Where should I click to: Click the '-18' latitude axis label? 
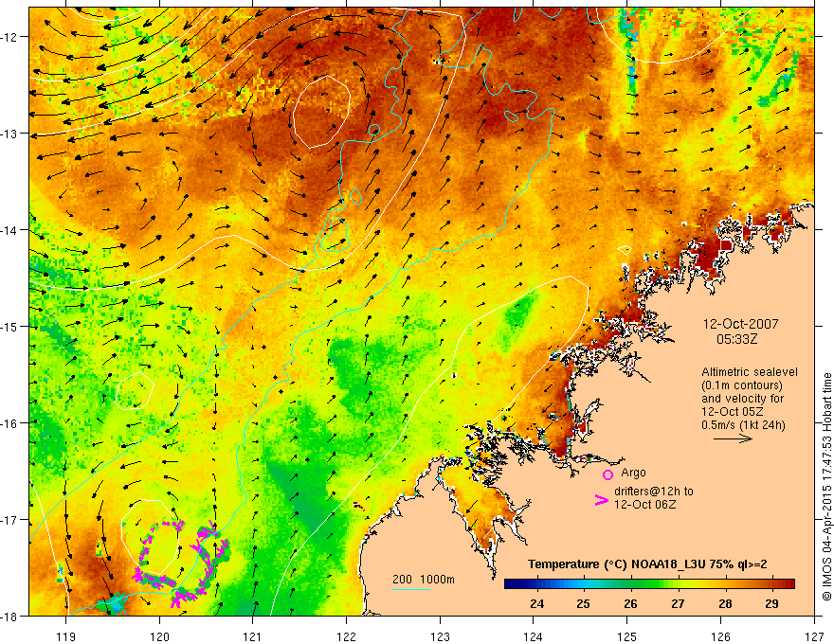10,616
